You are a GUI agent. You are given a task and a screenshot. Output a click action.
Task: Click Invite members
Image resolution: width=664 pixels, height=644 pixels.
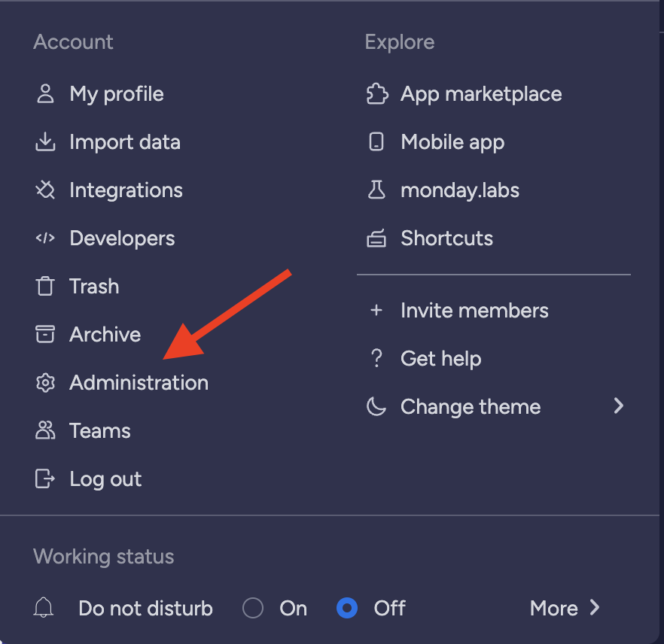click(x=474, y=311)
